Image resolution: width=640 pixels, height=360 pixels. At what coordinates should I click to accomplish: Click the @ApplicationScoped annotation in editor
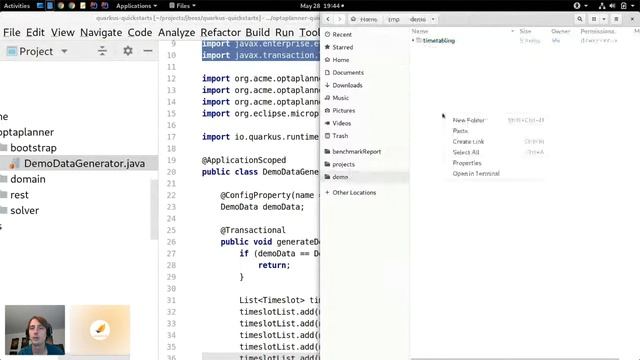pos(244,160)
